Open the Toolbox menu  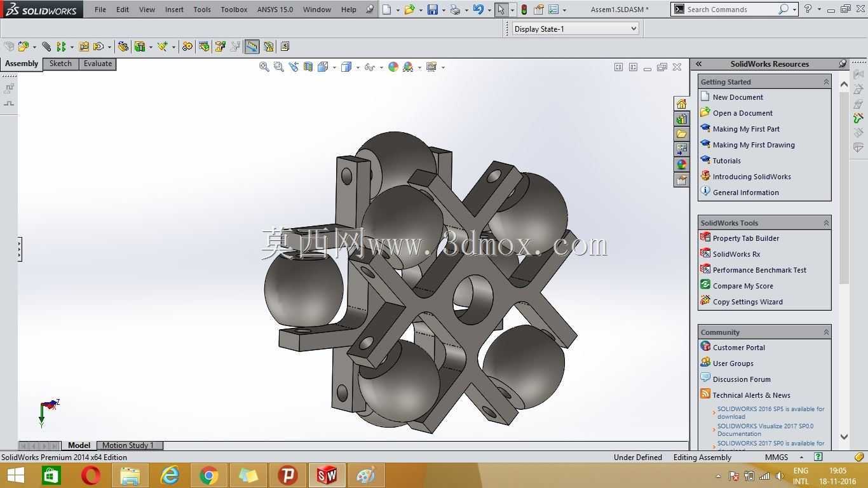[234, 10]
